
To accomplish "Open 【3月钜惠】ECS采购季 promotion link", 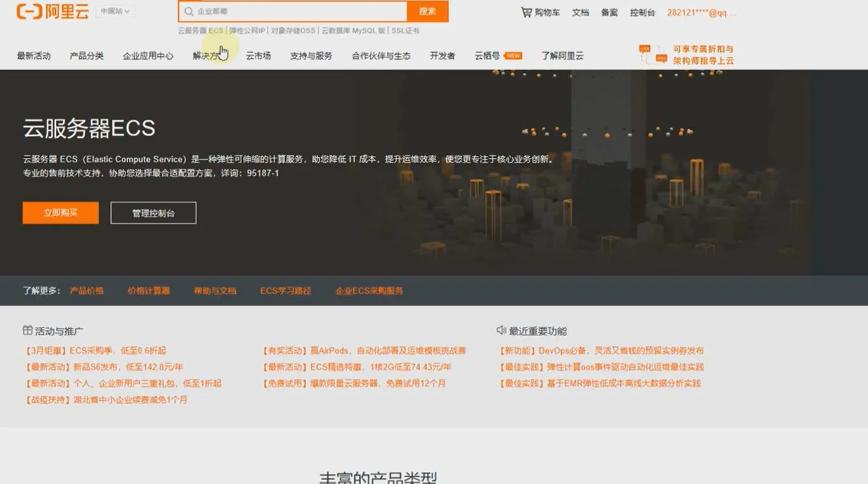I will tap(94, 350).
